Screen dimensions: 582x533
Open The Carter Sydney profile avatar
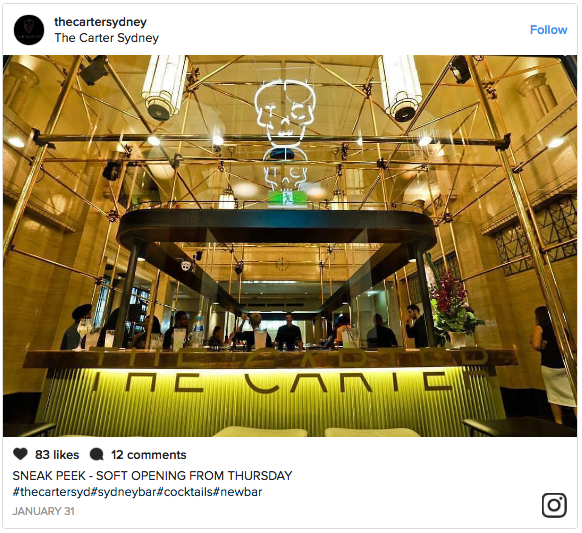[29, 30]
